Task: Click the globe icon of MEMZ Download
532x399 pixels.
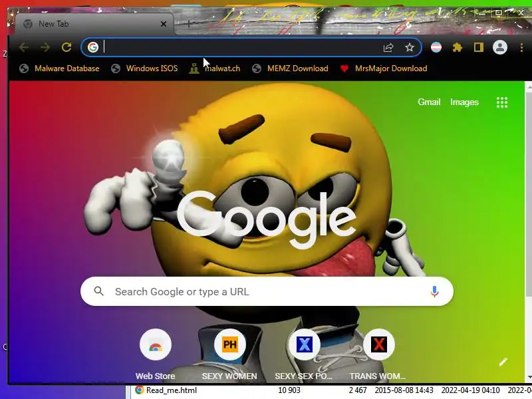Action: coord(257,68)
